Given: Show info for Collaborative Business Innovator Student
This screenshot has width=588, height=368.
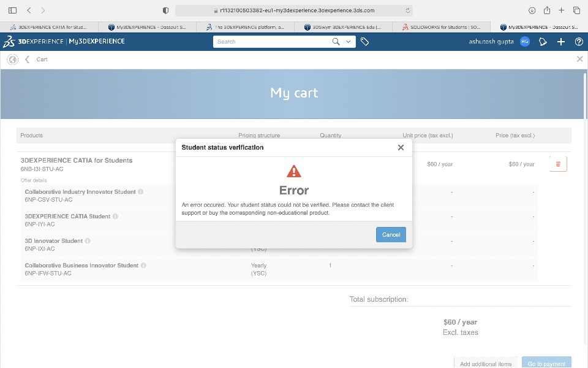Looking at the screenshot, I should [x=143, y=265].
